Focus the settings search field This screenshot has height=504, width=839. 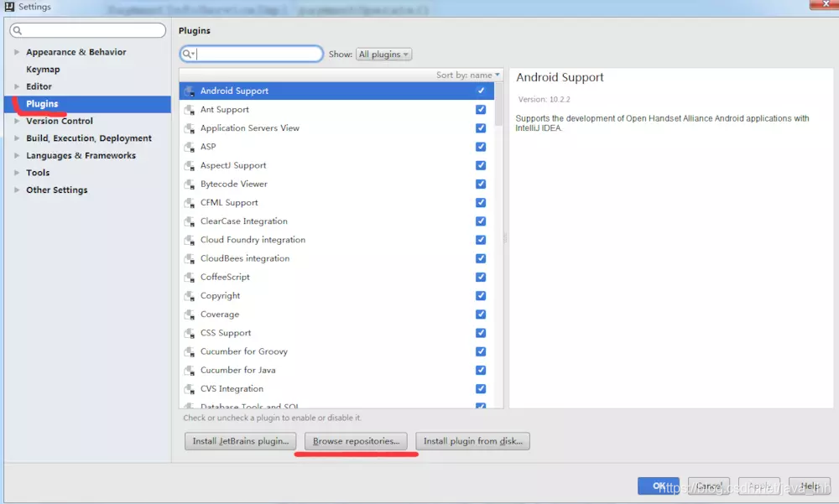[88, 30]
